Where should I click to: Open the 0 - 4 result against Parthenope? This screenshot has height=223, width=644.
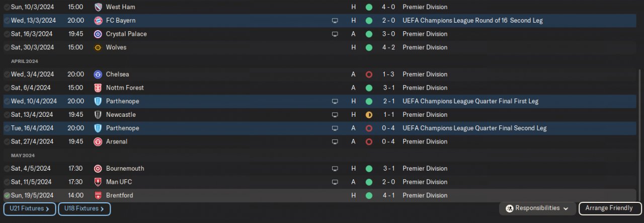pos(388,128)
